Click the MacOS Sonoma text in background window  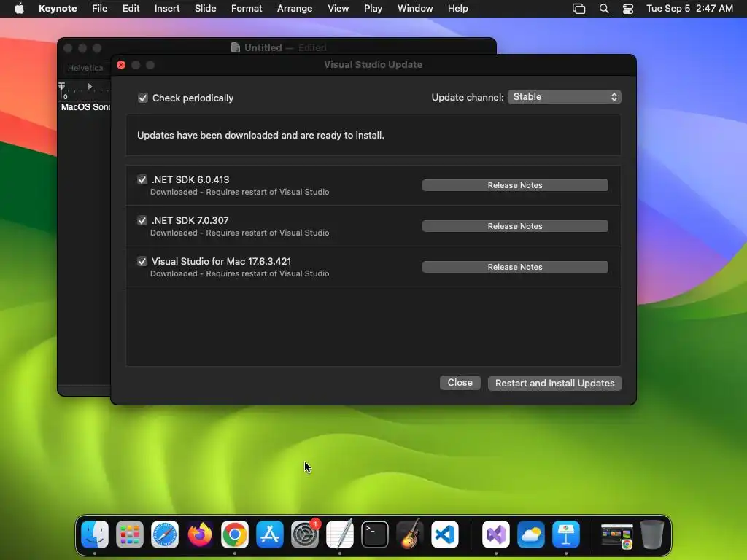coord(86,107)
